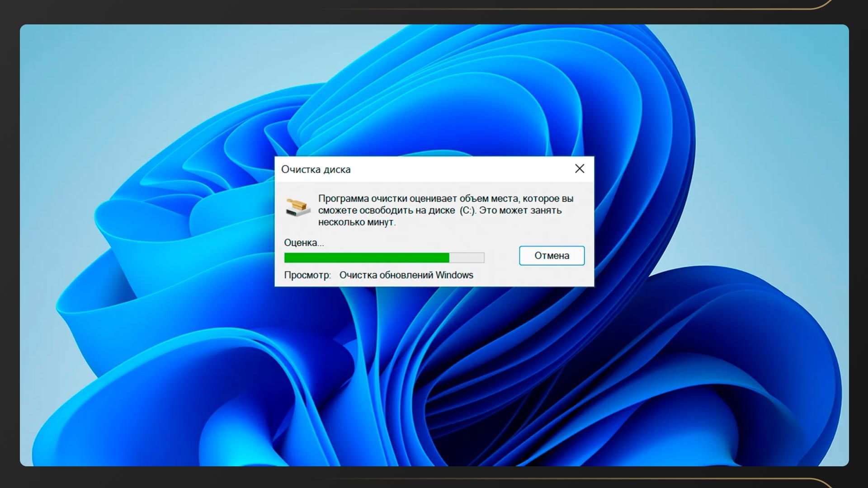Viewport: 868px width, 488px height.
Task: Click the grey unfilled end of progress bar
Action: pos(467,258)
